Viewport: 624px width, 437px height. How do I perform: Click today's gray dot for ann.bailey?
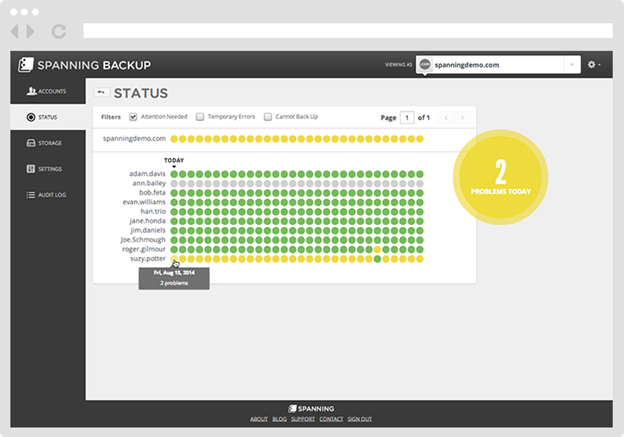[174, 183]
